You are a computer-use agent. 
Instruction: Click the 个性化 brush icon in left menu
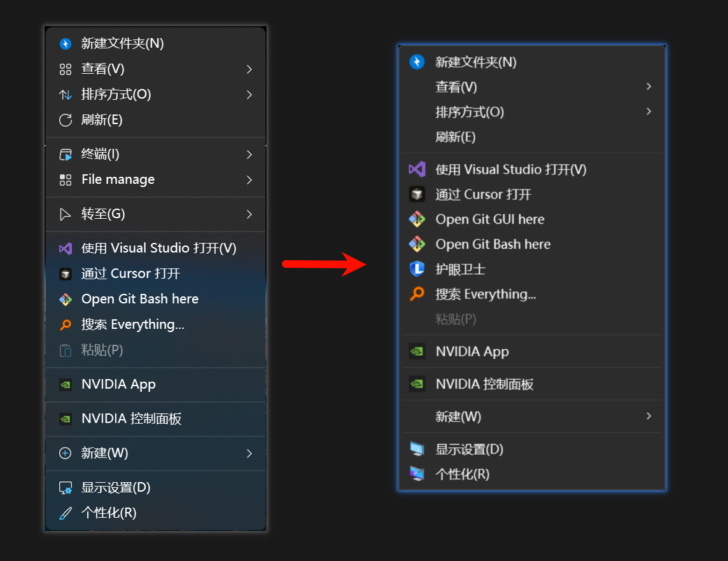click(x=66, y=513)
